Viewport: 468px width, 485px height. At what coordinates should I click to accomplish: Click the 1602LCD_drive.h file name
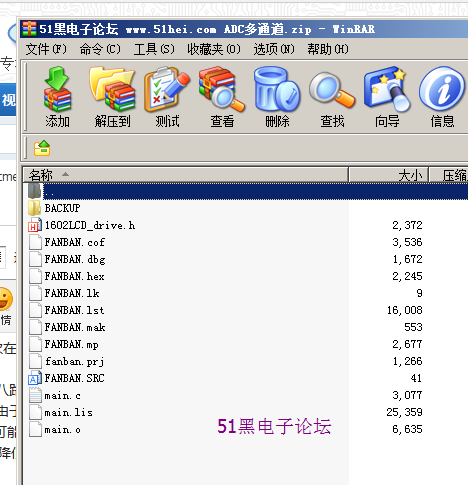coord(90,225)
